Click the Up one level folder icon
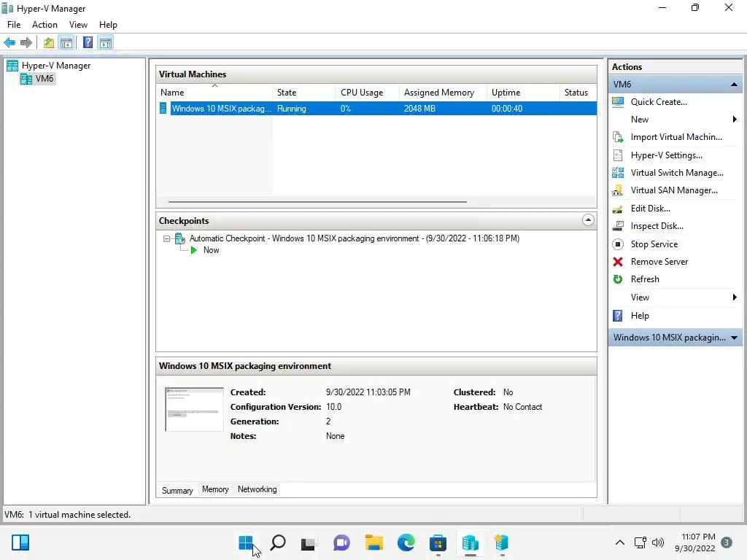Image resolution: width=747 pixels, height=560 pixels. click(x=49, y=43)
